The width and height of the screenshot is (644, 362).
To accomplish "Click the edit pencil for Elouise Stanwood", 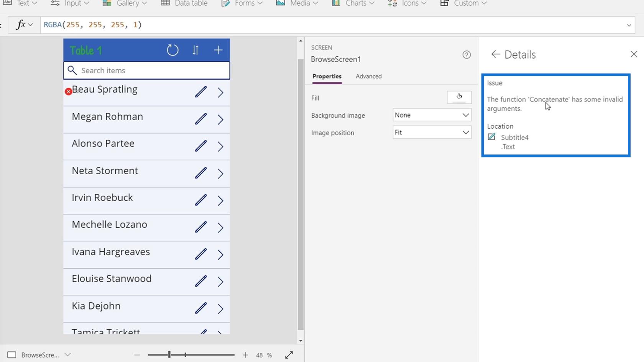I will pyautogui.click(x=201, y=281).
